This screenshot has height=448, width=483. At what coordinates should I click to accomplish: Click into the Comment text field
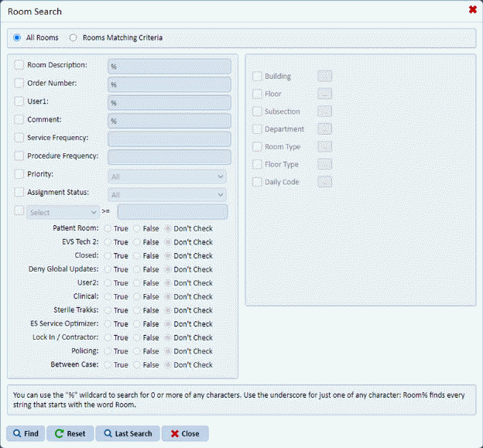(x=170, y=121)
